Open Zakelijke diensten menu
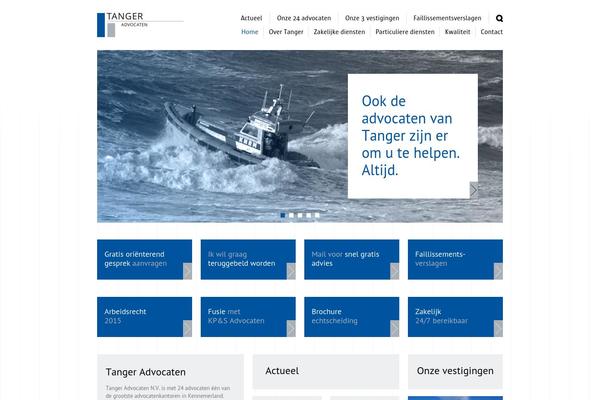Screen dimensions: 600x400 [339, 32]
